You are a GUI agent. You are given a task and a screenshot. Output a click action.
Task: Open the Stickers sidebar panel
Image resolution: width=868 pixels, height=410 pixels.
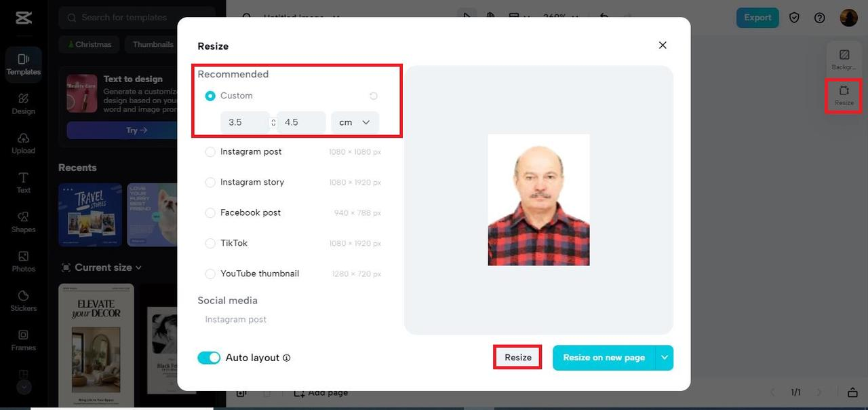point(24,301)
